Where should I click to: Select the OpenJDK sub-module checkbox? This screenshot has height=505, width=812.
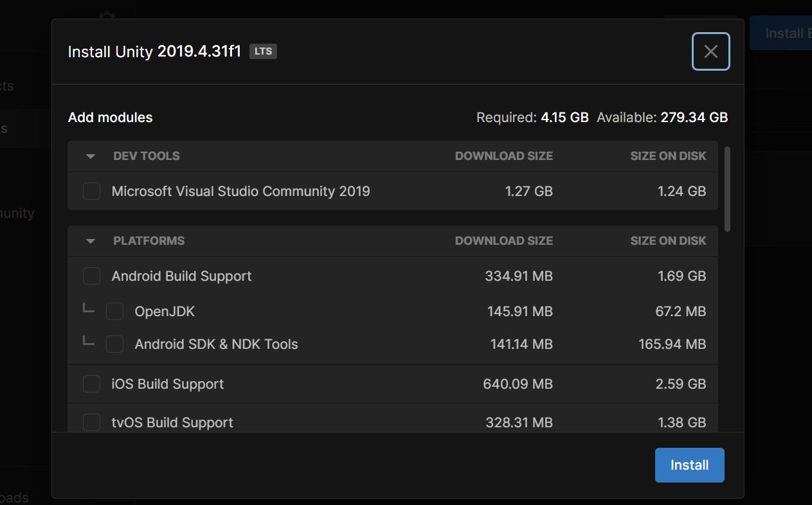click(114, 311)
